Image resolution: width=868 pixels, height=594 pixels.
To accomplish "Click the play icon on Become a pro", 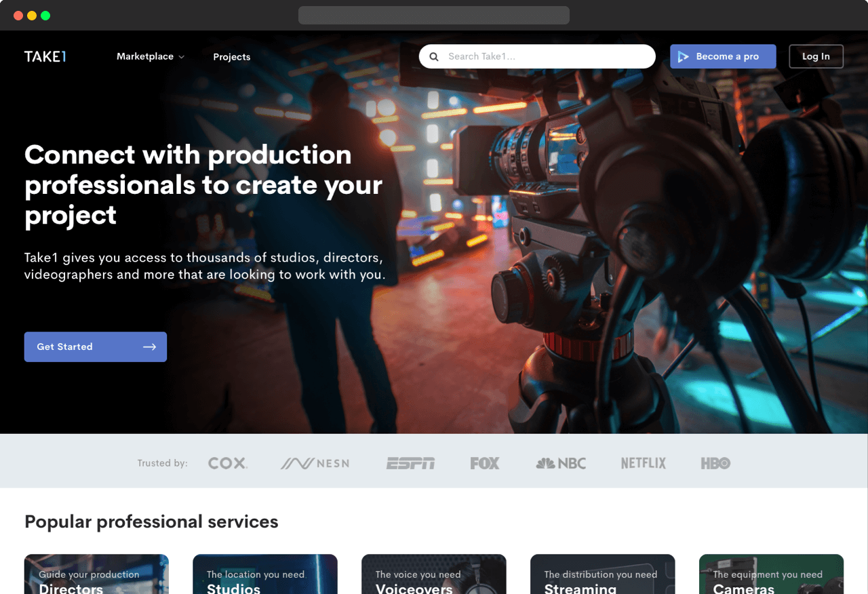I will click(683, 57).
